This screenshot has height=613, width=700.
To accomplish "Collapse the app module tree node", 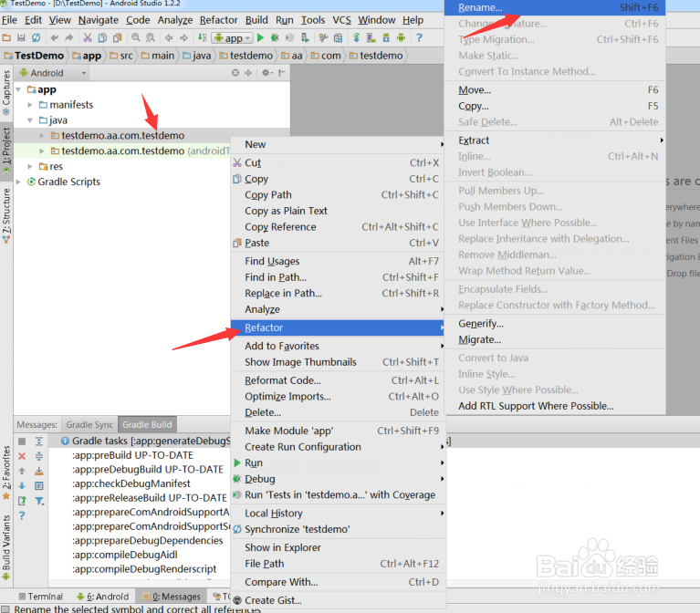I will coord(19,89).
